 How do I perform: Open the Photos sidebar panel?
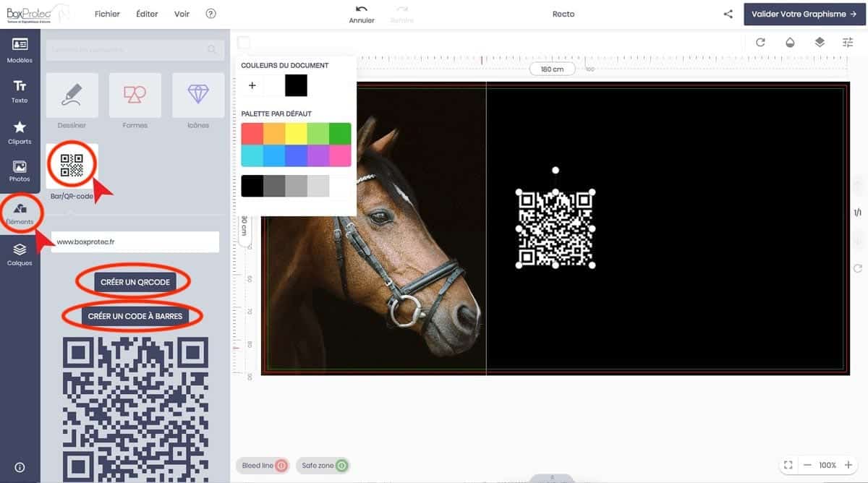(x=20, y=171)
